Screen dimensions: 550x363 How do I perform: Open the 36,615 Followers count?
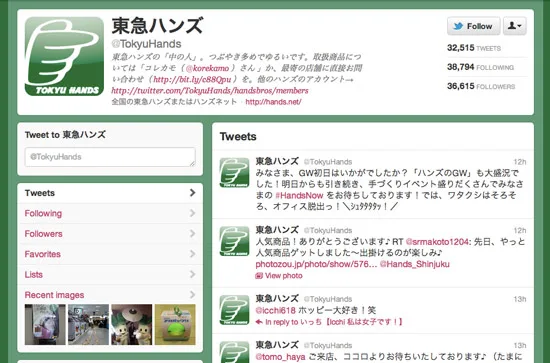(481, 86)
